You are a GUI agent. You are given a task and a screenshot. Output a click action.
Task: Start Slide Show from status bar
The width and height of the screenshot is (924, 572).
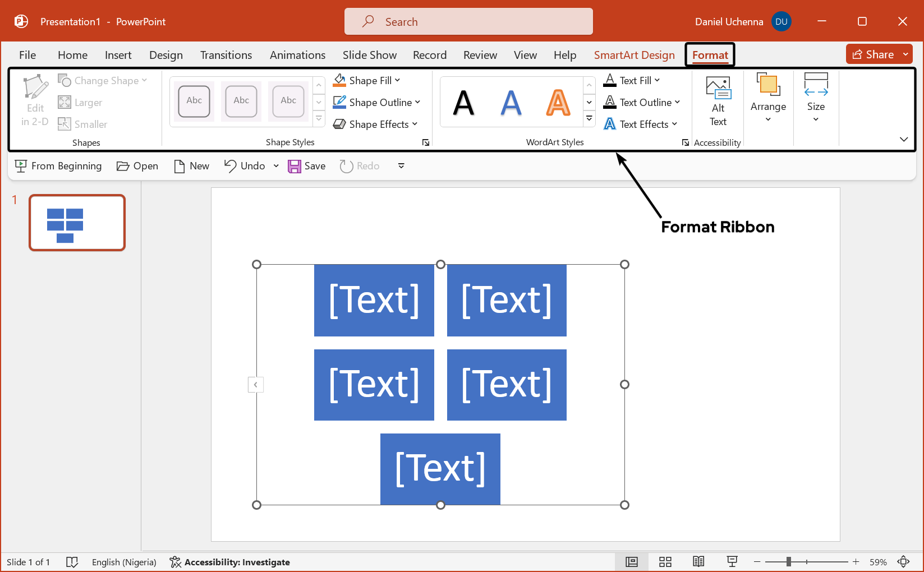732,561
